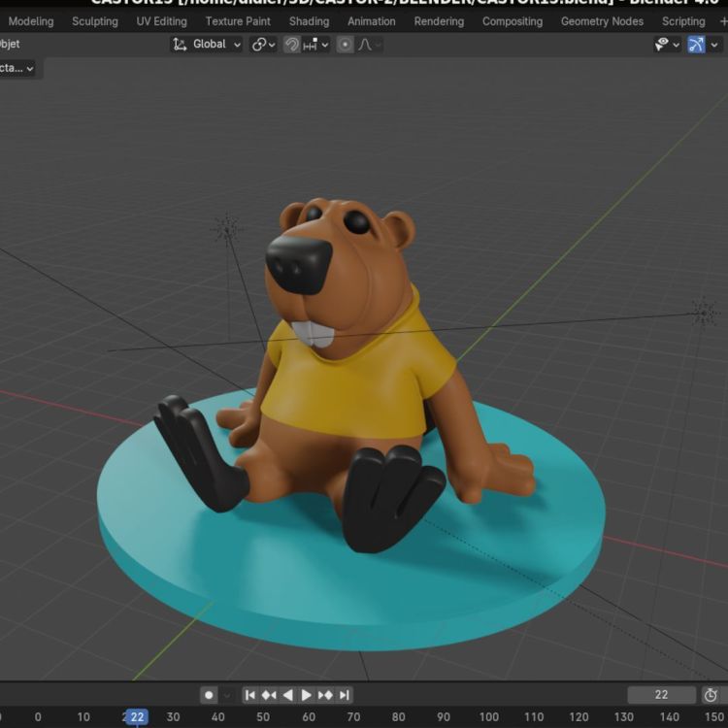728x728 pixels.
Task: Jump to the last frame
Action: tap(344, 695)
